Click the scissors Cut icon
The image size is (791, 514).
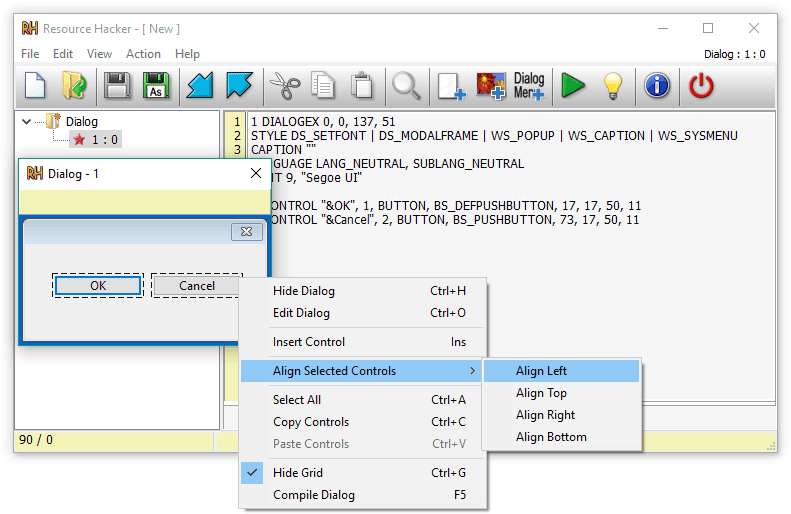pyautogui.click(x=285, y=86)
